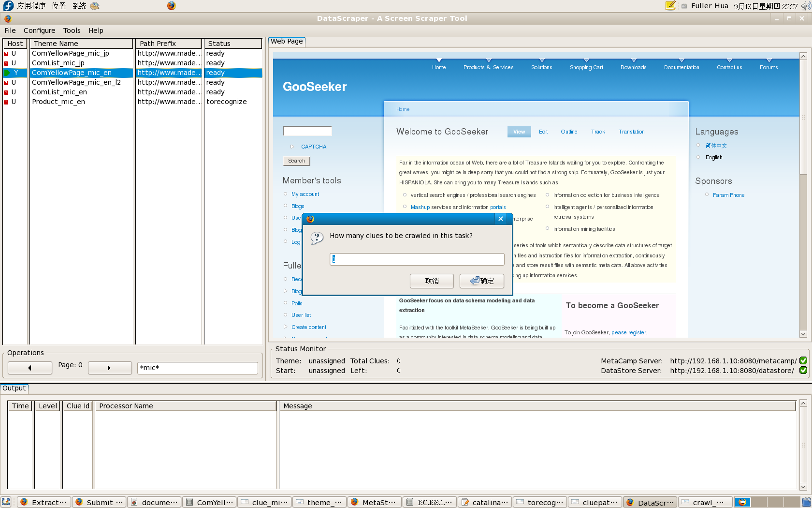The height and width of the screenshot is (508, 812).
Task: Click the My account link
Action: point(305,194)
